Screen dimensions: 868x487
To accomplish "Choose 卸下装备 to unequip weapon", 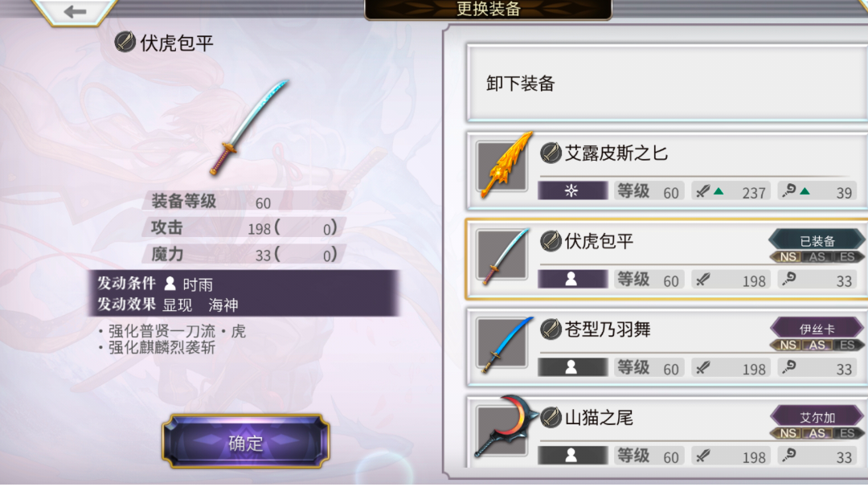I will [x=666, y=84].
